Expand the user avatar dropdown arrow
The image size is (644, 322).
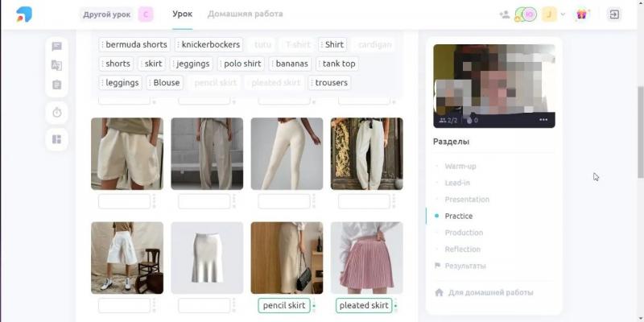(563, 14)
